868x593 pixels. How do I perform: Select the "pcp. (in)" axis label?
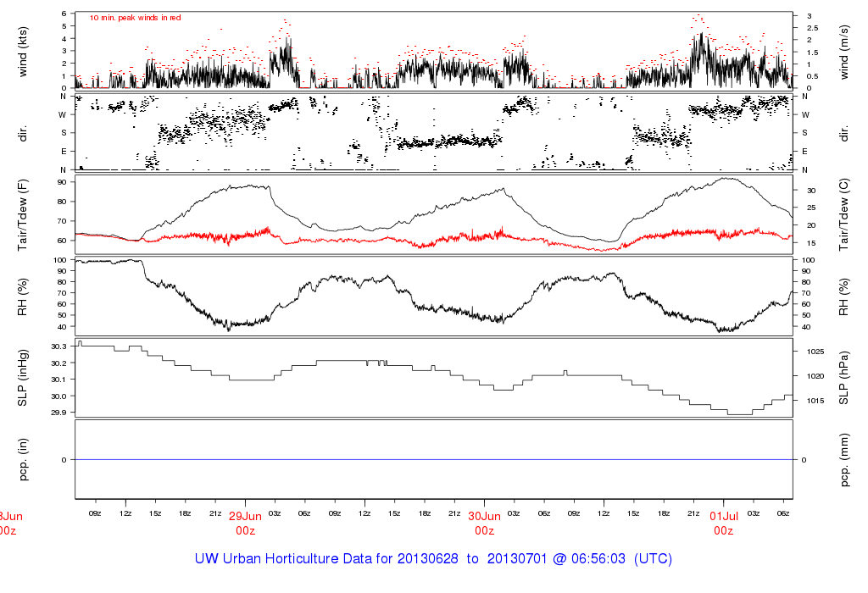point(23,460)
